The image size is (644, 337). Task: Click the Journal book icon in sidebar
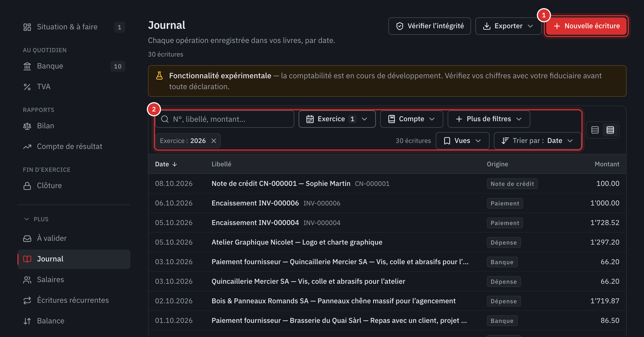coord(27,259)
